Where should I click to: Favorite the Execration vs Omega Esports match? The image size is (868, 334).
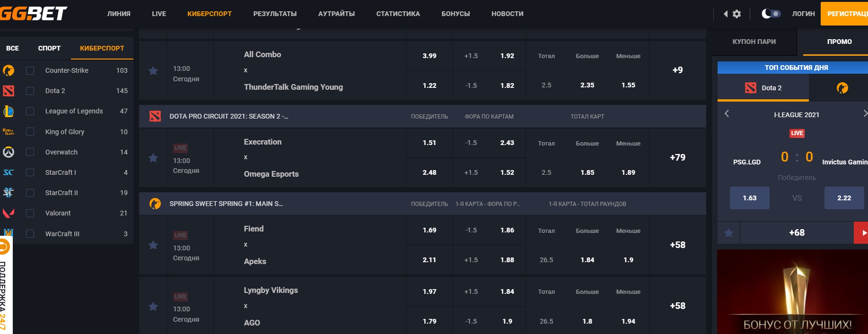tap(153, 158)
